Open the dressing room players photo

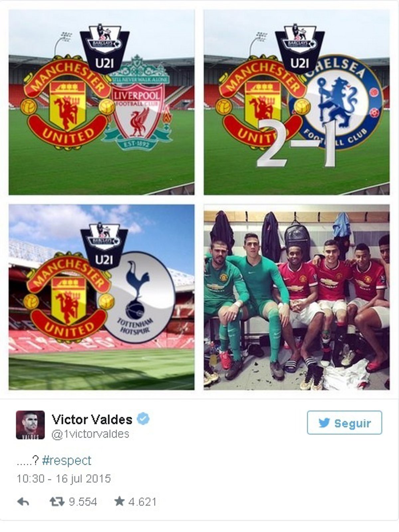[297, 297]
